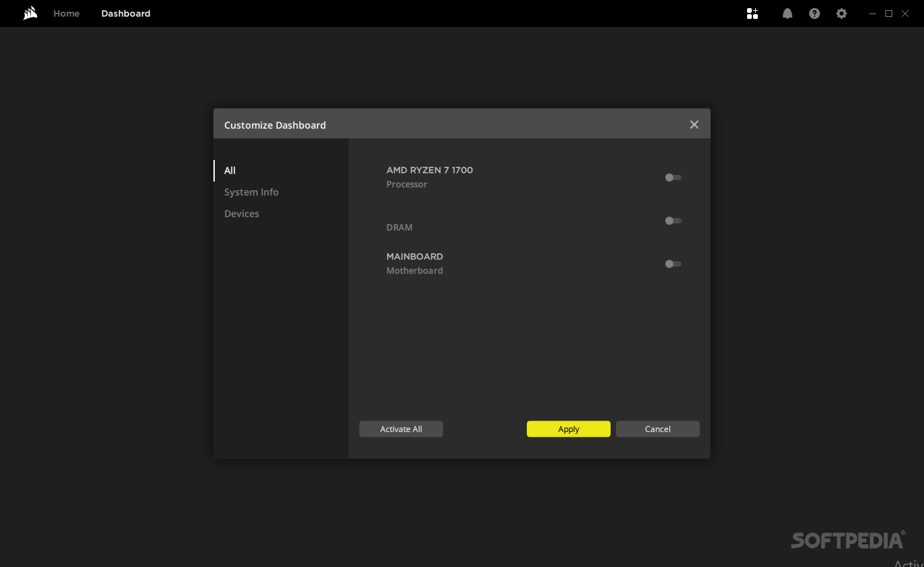Click the Activate All button
Image resolution: width=924 pixels, height=567 pixels.
coord(401,429)
